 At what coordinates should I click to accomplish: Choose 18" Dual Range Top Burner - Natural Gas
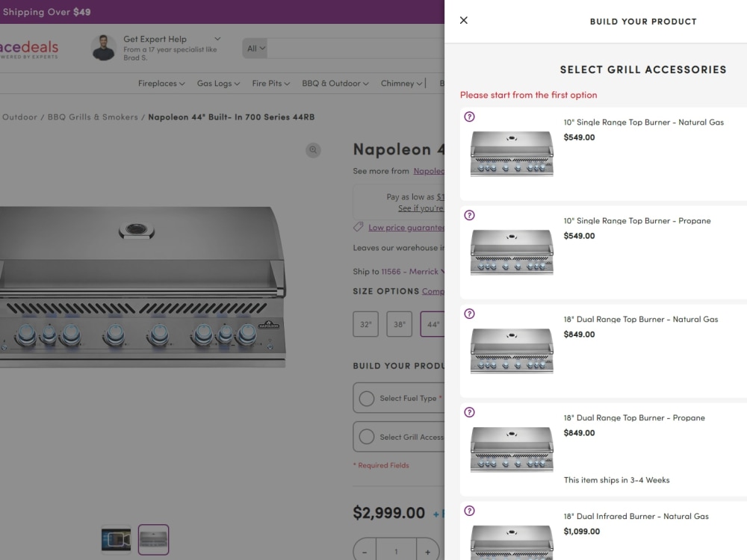[641, 320]
